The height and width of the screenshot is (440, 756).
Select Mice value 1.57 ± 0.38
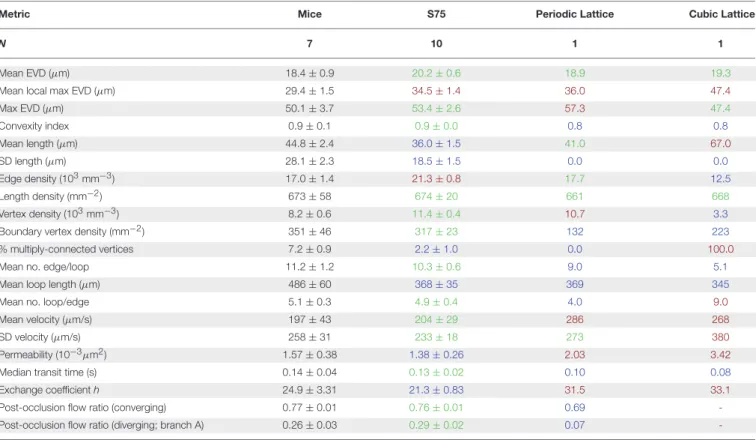310,355
